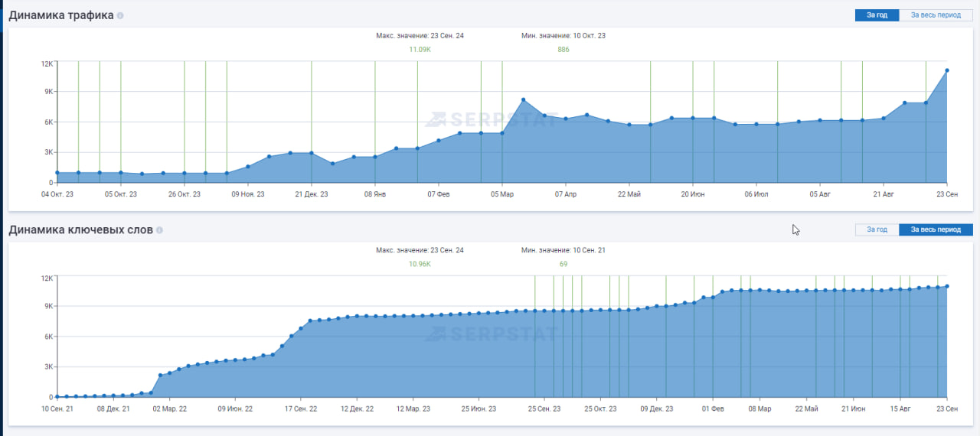This screenshot has width=980, height=436.
Task: Select "За год" on the traffic chart
Action: pyautogui.click(x=877, y=15)
